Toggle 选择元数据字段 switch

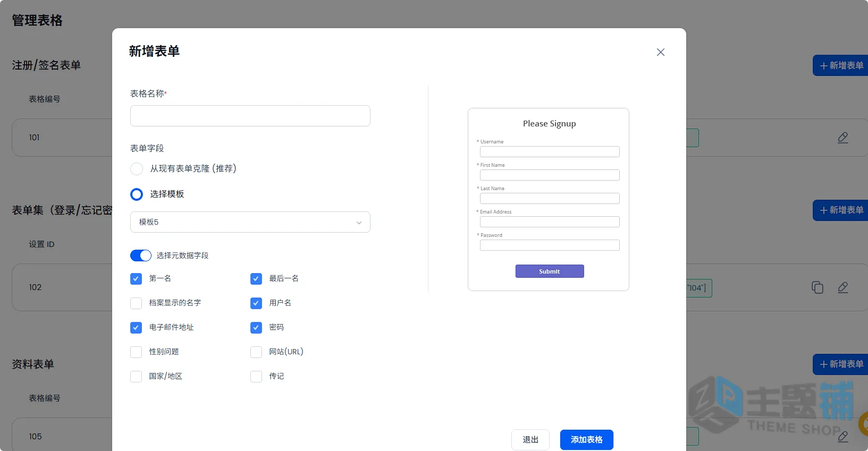click(141, 256)
